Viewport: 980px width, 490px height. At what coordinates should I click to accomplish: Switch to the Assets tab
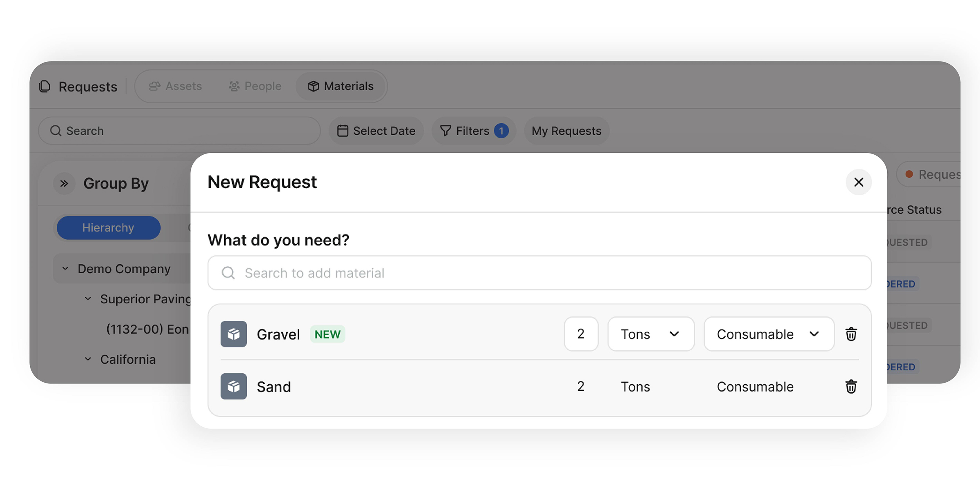pyautogui.click(x=176, y=86)
